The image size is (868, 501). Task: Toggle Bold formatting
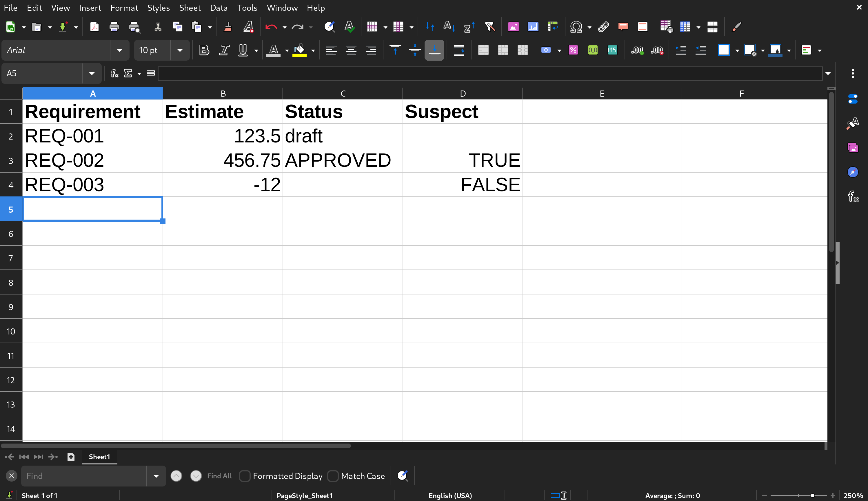click(204, 50)
